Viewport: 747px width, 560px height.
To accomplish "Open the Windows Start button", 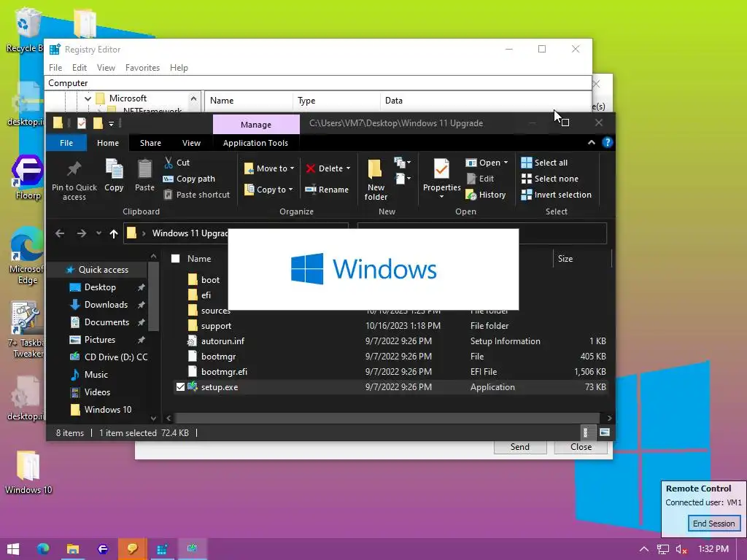I will (13, 549).
